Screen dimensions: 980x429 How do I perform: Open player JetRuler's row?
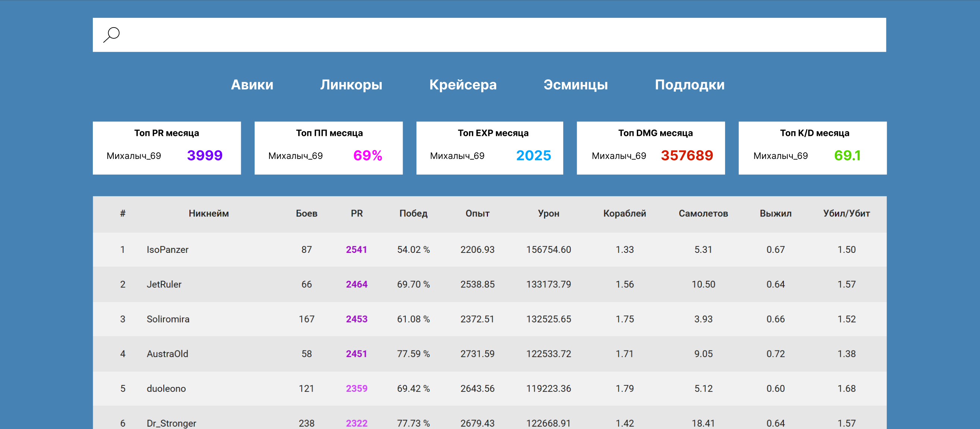(489, 284)
